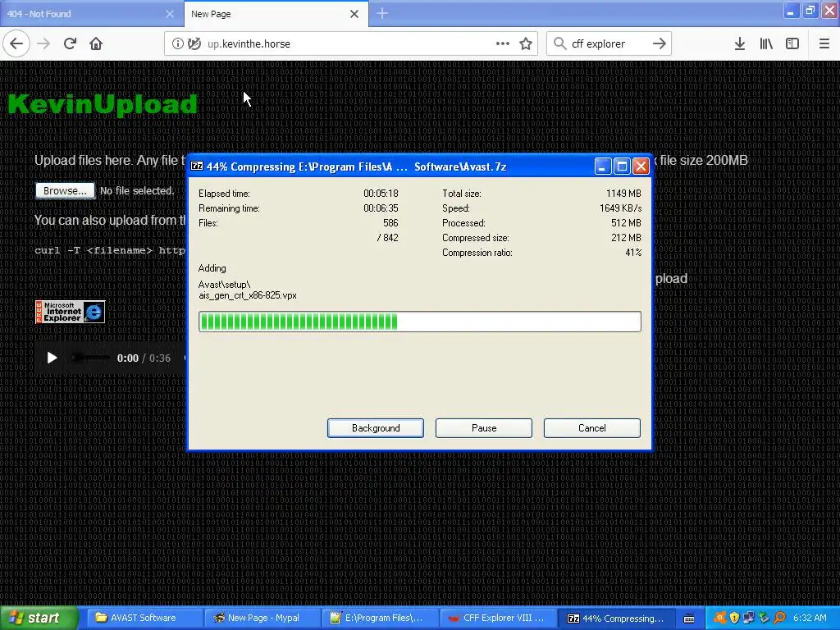Viewport: 840px width, 630px height.
Task: Go back with the browser back arrow
Action: (x=16, y=43)
